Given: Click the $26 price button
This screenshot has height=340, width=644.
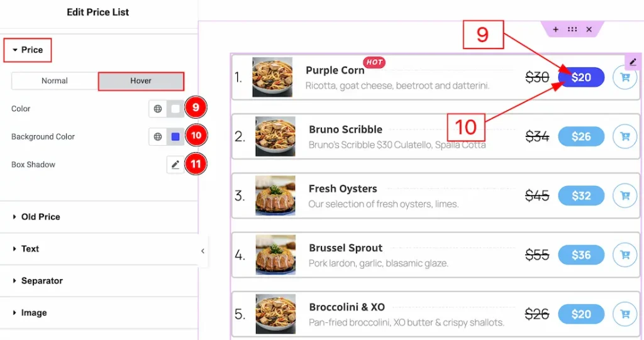Looking at the screenshot, I should click(x=581, y=136).
